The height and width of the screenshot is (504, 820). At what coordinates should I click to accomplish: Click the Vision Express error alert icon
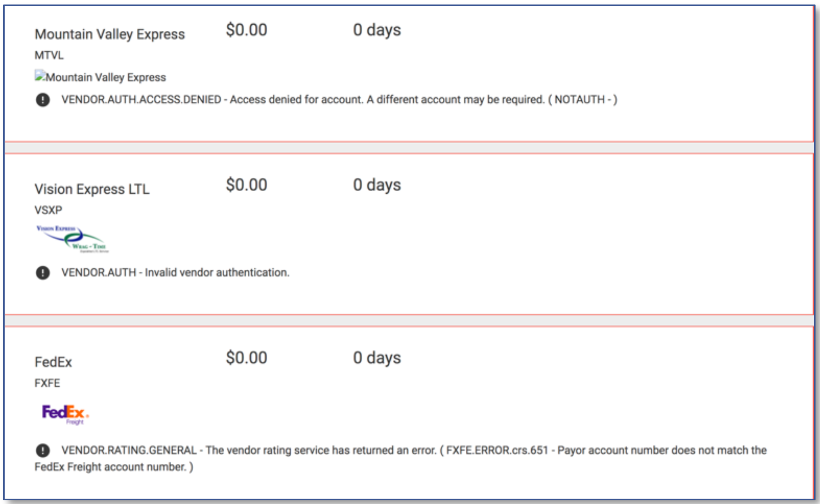[x=43, y=273]
